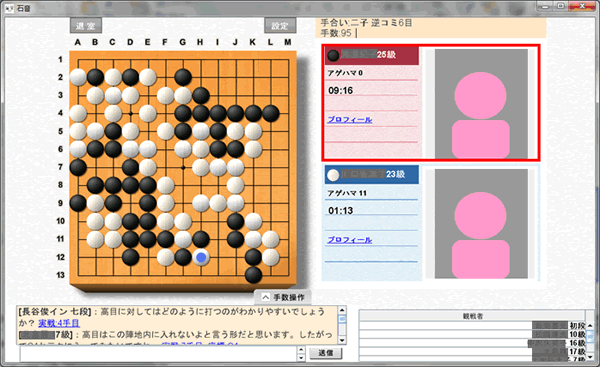
Task: Click the black stone icon in the 25級 player header
Action: pos(333,55)
